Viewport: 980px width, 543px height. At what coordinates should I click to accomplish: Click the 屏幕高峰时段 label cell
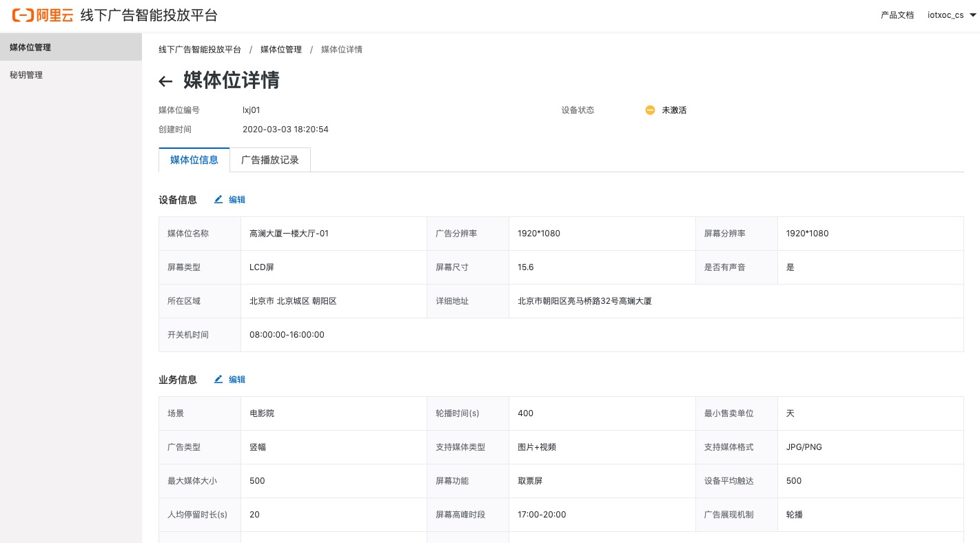(x=468, y=515)
